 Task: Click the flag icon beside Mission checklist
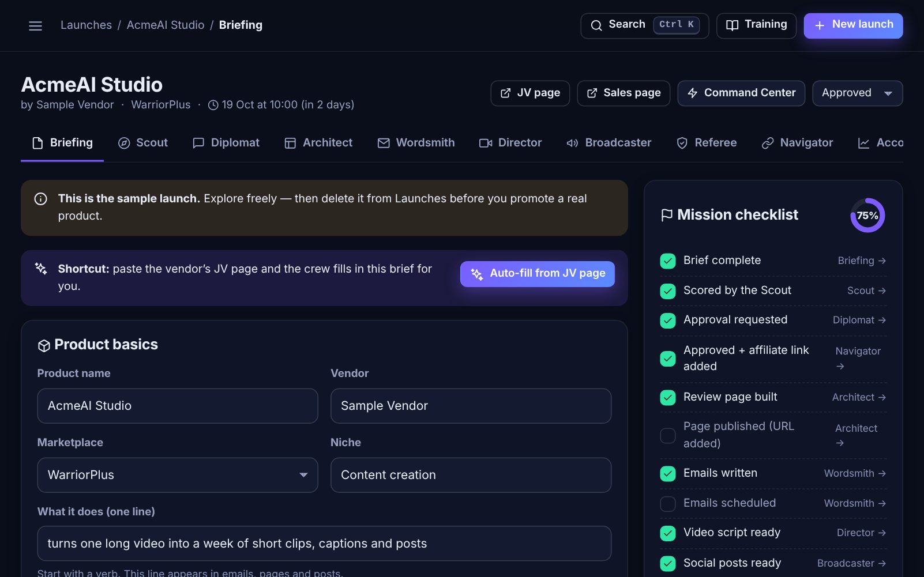(x=667, y=215)
